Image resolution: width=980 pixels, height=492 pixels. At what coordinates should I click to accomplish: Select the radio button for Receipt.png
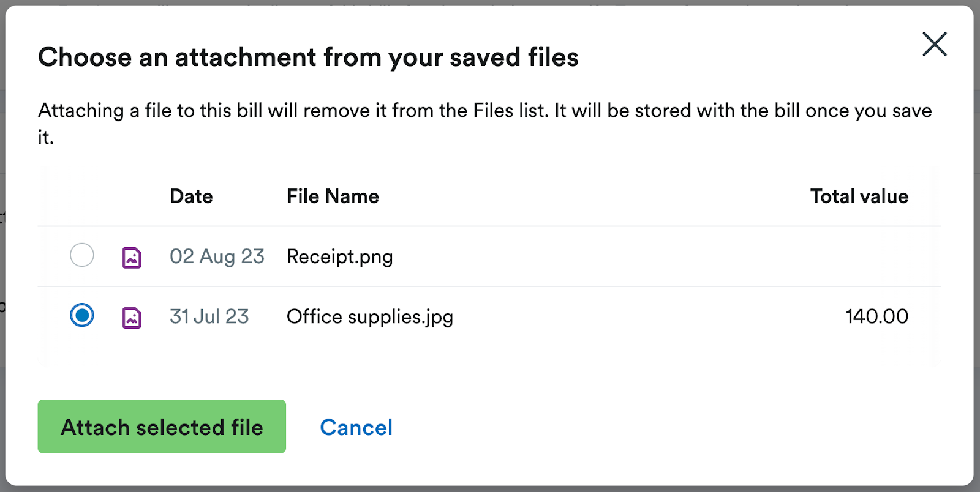click(81, 255)
